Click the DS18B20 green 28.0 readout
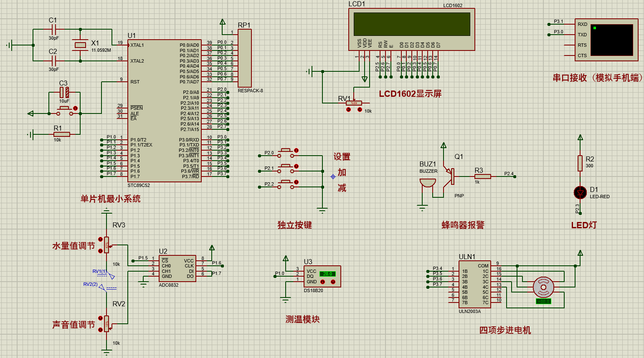The width and height of the screenshot is (644, 358). [x=327, y=274]
